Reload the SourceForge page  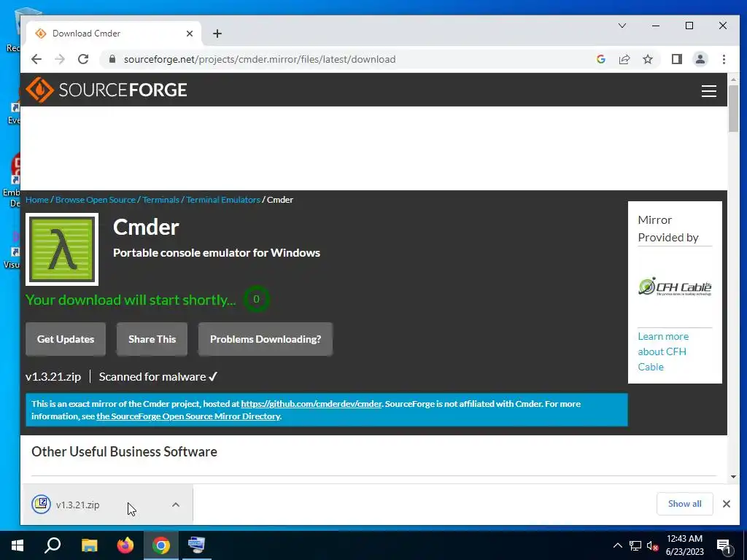coord(83,59)
